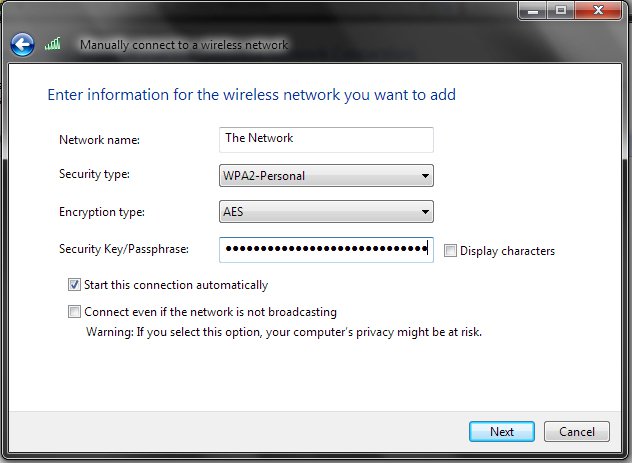Uncheck Start this connection automatically
Viewport: 632px width, 463px height.
[74, 285]
